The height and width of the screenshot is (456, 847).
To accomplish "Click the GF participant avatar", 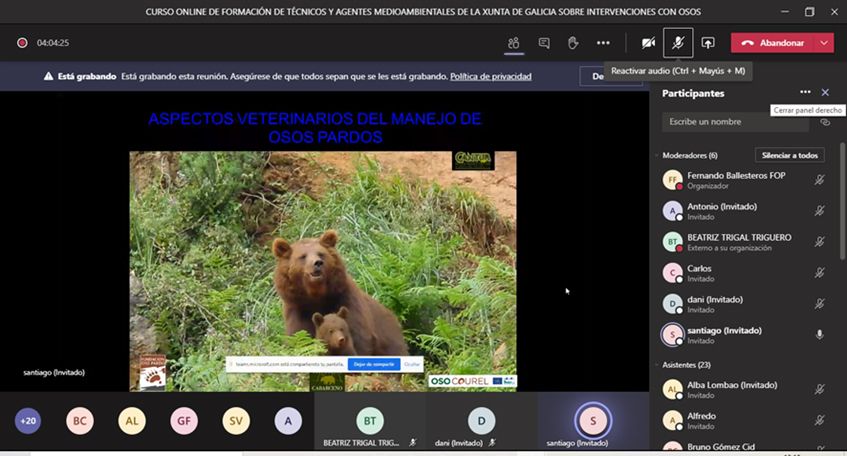I will tap(184, 421).
